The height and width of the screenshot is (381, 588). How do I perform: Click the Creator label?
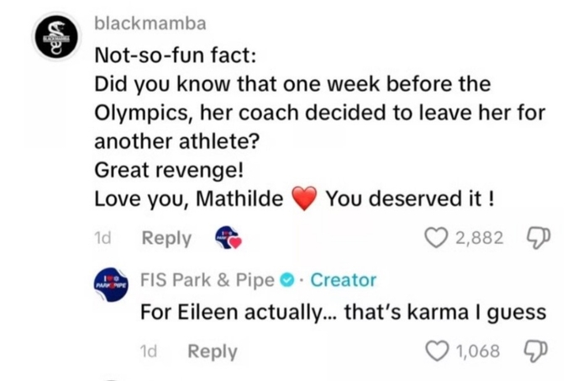344,280
